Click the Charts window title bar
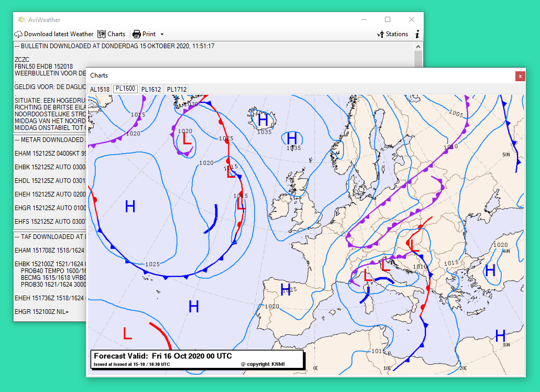This screenshot has height=392, width=540. (299, 75)
